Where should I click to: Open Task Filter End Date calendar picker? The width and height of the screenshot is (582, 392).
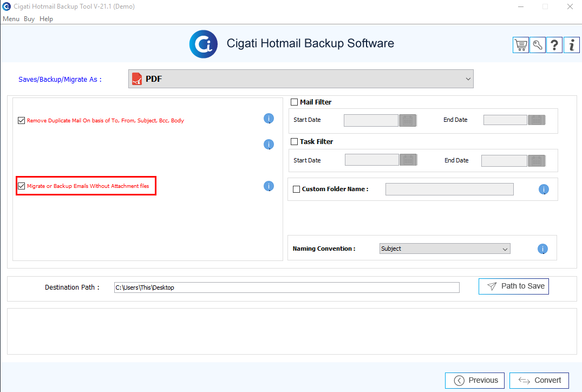pyautogui.click(x=537, y=161)
